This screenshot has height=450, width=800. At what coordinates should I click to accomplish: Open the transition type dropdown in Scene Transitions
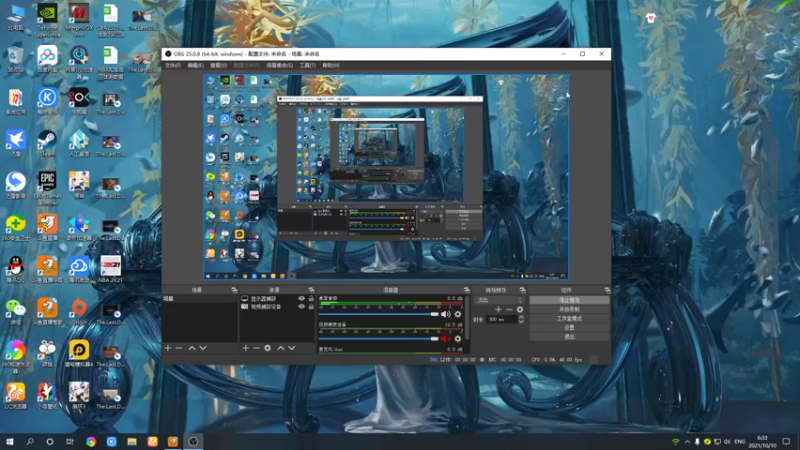(499, 300)
